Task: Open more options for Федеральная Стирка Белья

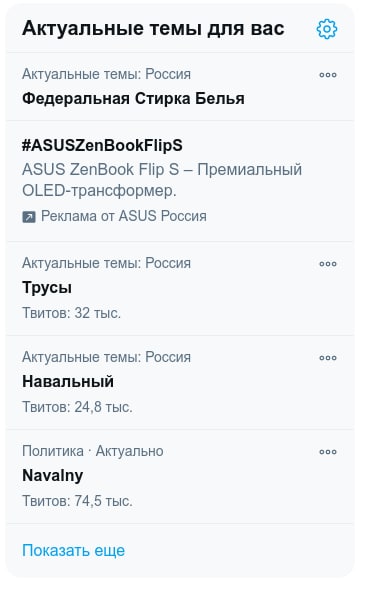Action: point(327,75)
